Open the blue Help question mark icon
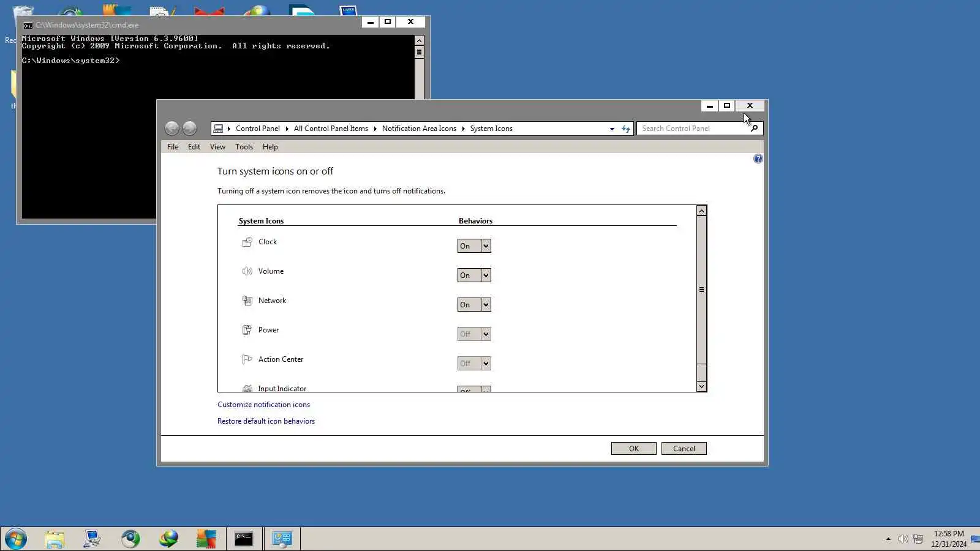Image resolution: width=980 pixels, height=551 pixels. click(x=758, y=159)
